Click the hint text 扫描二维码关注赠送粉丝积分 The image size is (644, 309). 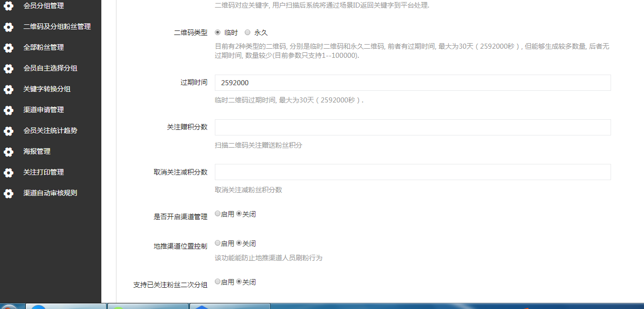258,145
